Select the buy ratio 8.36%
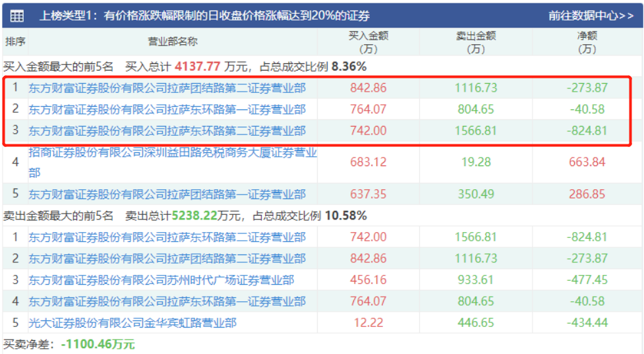644x354 pixels. pyautogui.click(x=349, y=67)
